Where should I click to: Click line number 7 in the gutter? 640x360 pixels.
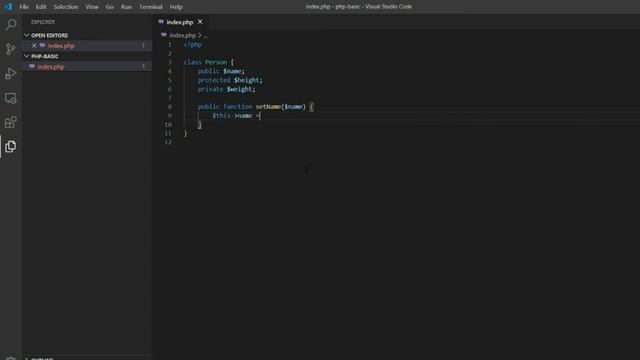170,98
